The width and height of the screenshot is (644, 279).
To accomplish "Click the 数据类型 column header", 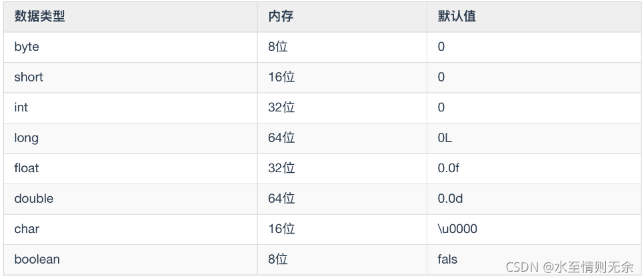I will point(39,17).
